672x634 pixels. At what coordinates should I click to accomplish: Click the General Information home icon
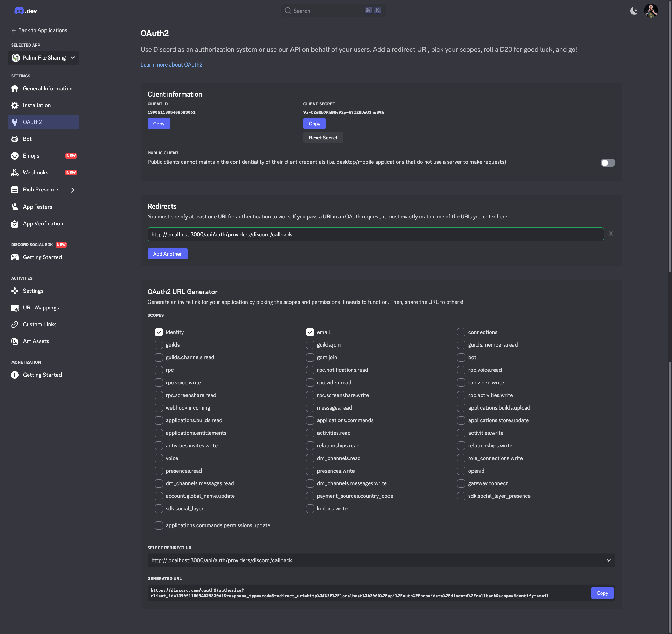(15, 89)
